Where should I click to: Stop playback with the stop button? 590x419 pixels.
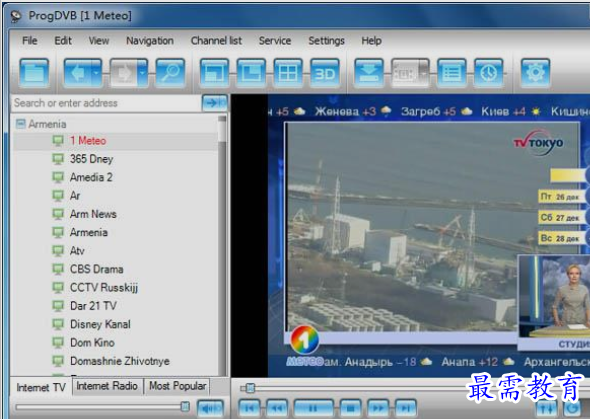pyautogui.click(x=350, y=408)
